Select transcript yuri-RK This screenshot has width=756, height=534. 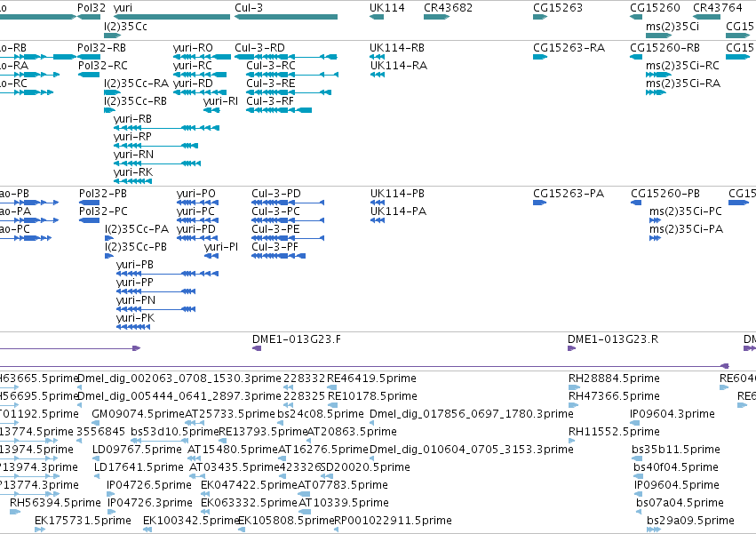[132, 181]
